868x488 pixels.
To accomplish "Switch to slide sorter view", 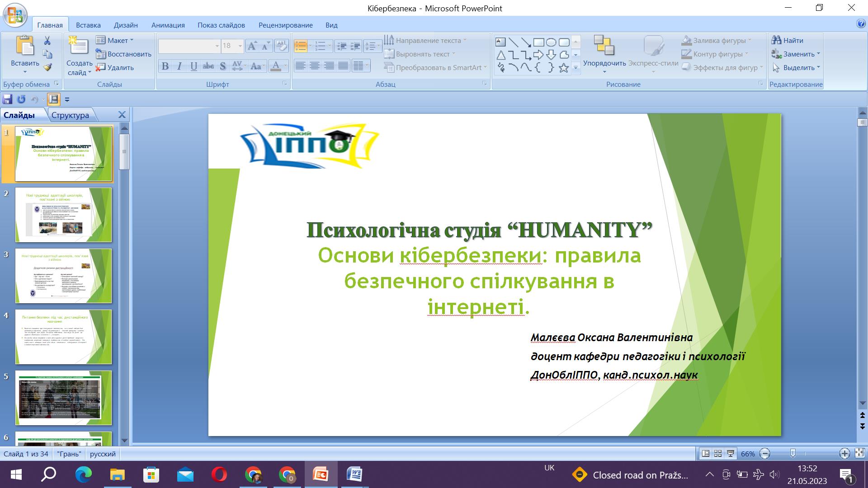I will [718, 454].
